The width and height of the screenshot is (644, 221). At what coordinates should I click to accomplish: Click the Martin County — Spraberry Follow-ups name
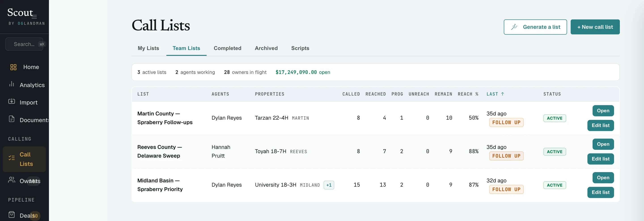pos(165,118)
